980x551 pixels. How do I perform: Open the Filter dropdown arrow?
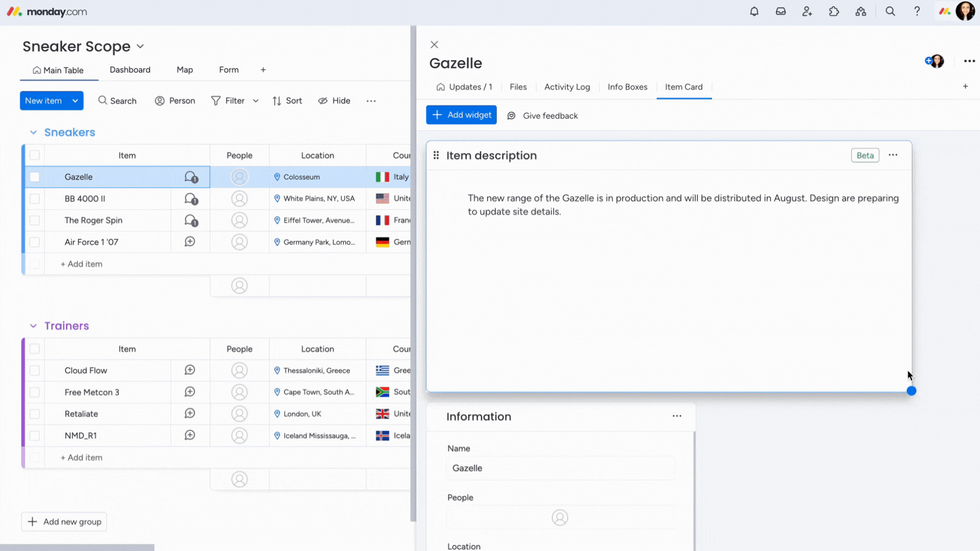pyautogui.click(x=256, y=101)
